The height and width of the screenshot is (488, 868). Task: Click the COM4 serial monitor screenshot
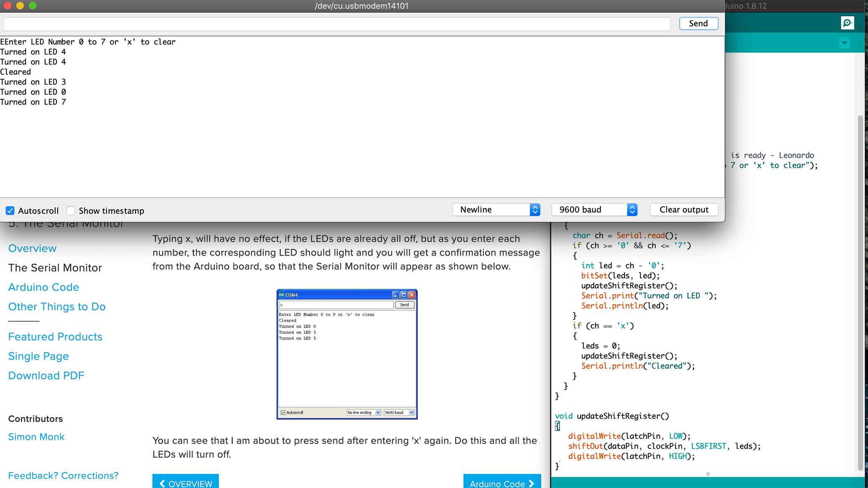click(347, 354)
